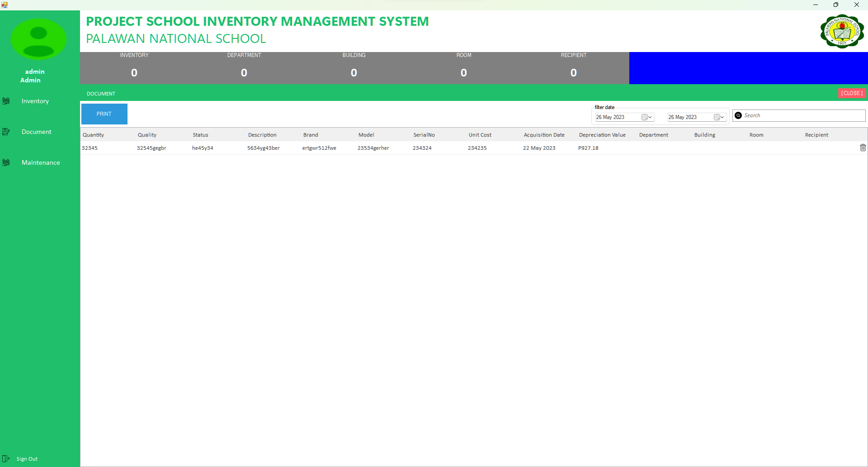Open the calendar icon on the first filter date
The height and width of the screenshot is (467, 868).
click(x=644, y=117)
